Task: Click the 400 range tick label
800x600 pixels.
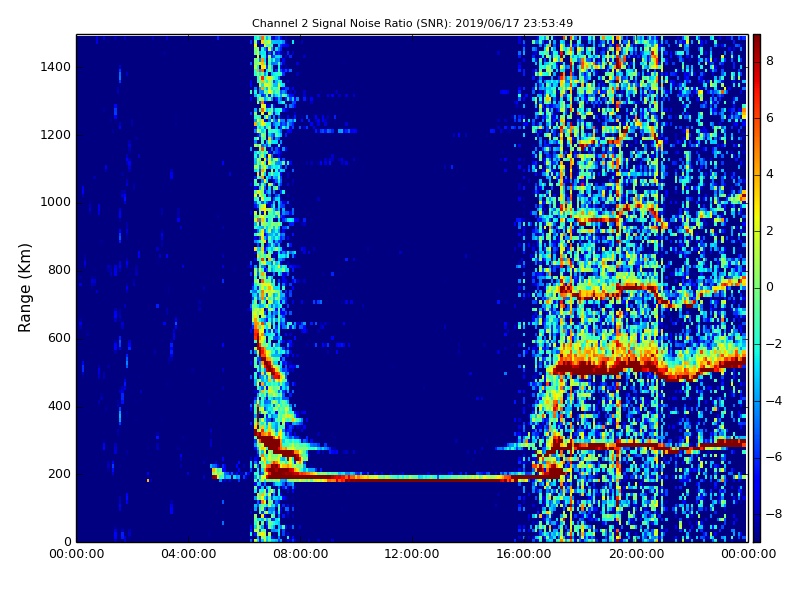Action: tap(59, 406)
